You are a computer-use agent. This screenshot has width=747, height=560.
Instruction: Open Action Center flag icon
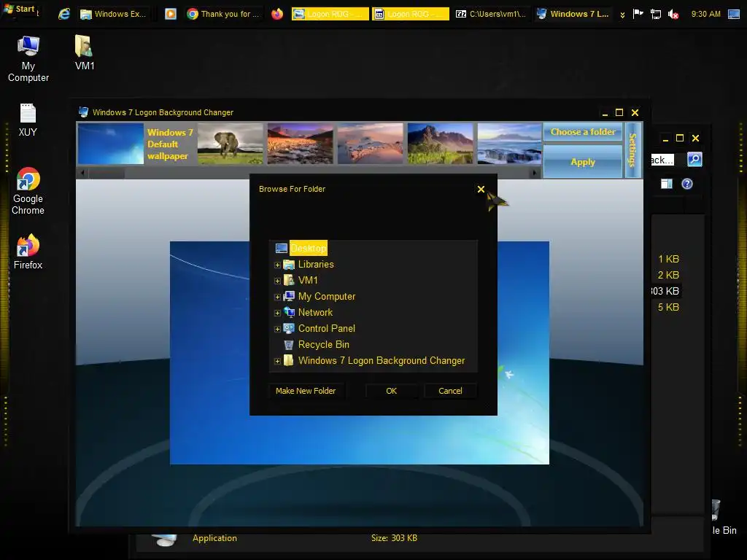(x=638, y=14)
